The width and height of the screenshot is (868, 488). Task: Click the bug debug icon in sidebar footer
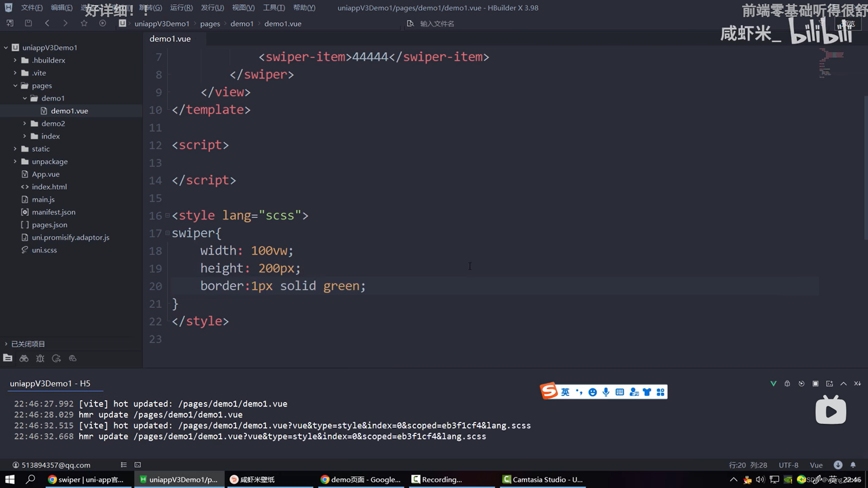tap(40, 358)
